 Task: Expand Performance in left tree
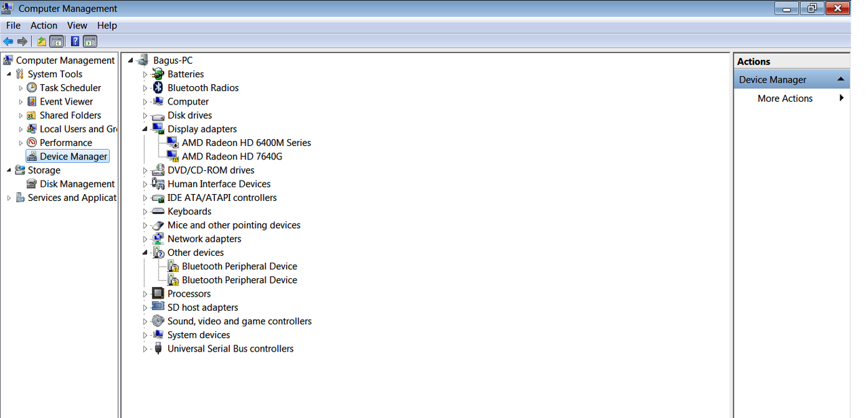coord(21,143)
